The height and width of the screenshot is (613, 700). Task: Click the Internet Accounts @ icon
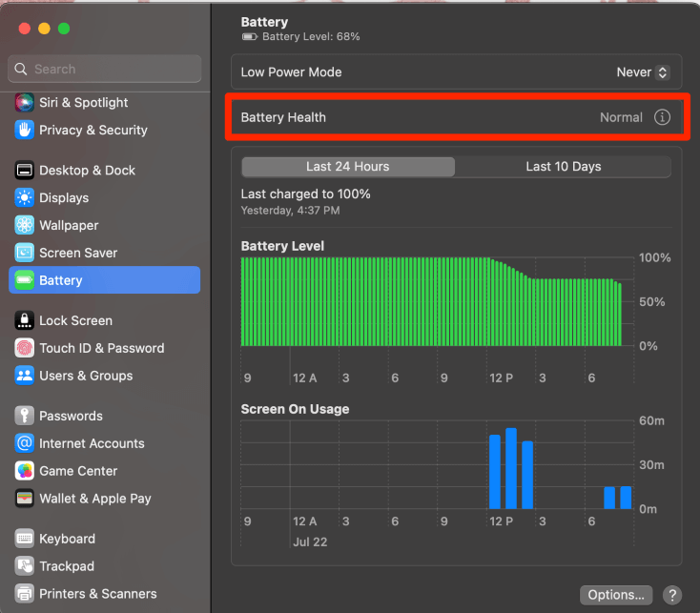point(24,443)
